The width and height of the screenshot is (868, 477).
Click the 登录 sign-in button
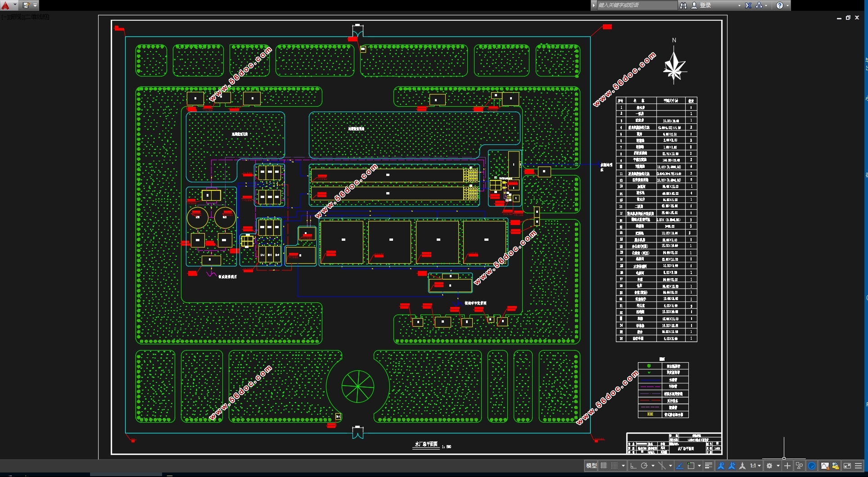click(705, 5)
